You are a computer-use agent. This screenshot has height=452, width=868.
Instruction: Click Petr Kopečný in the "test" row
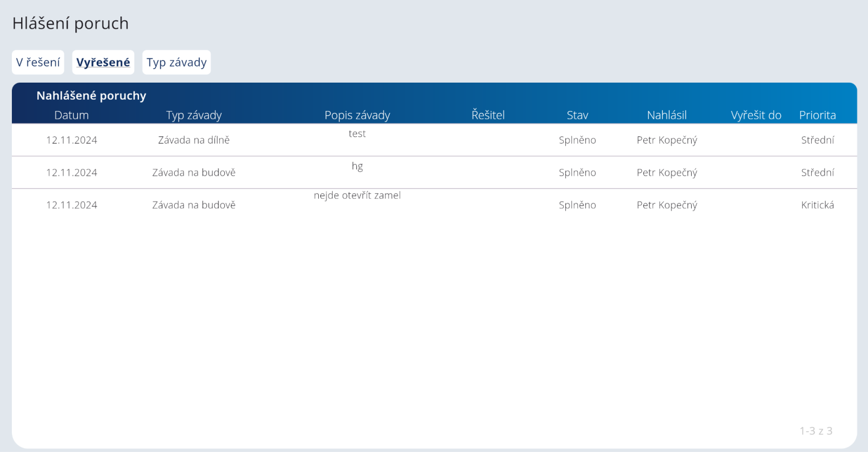tap(667, 140)
